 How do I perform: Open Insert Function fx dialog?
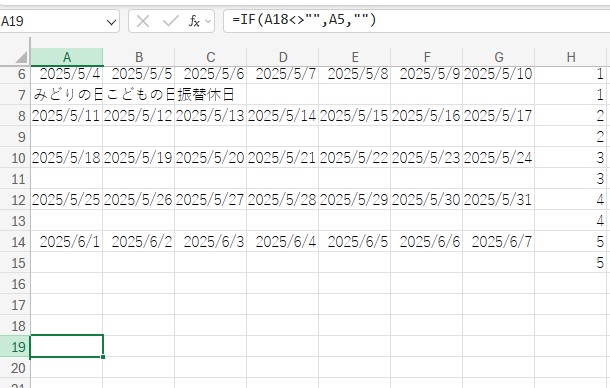pyautogui.click(x=194, y=21)
